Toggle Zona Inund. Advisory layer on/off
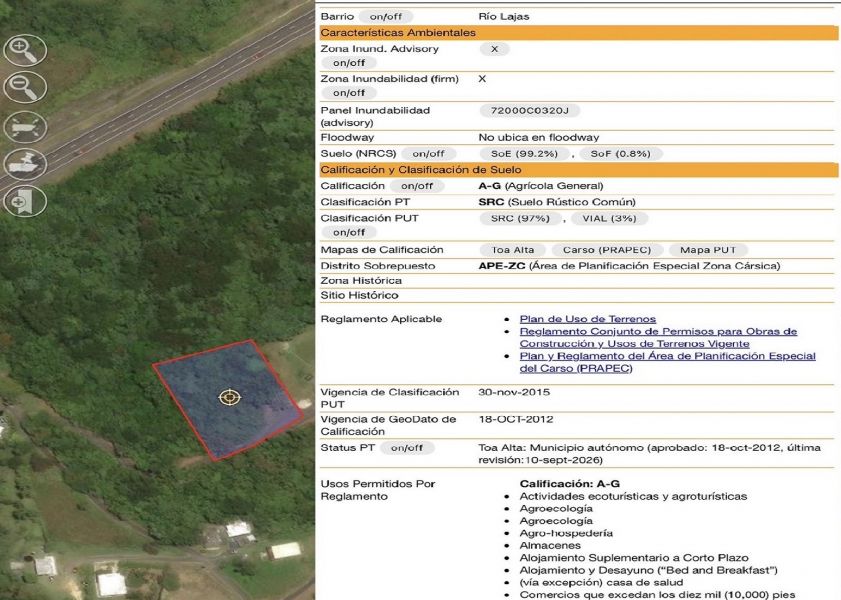The width and height of the screenshot is (841, 600). click(x=349, y=63)
